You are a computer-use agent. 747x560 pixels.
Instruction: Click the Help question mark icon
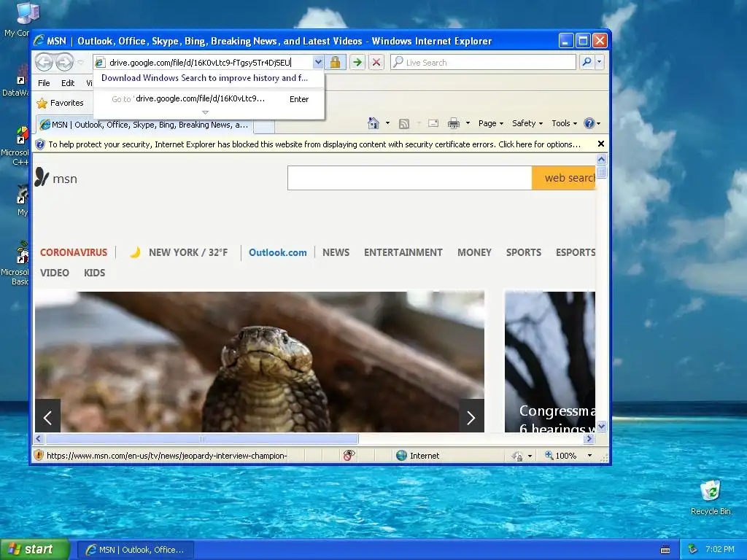point(589,123)
